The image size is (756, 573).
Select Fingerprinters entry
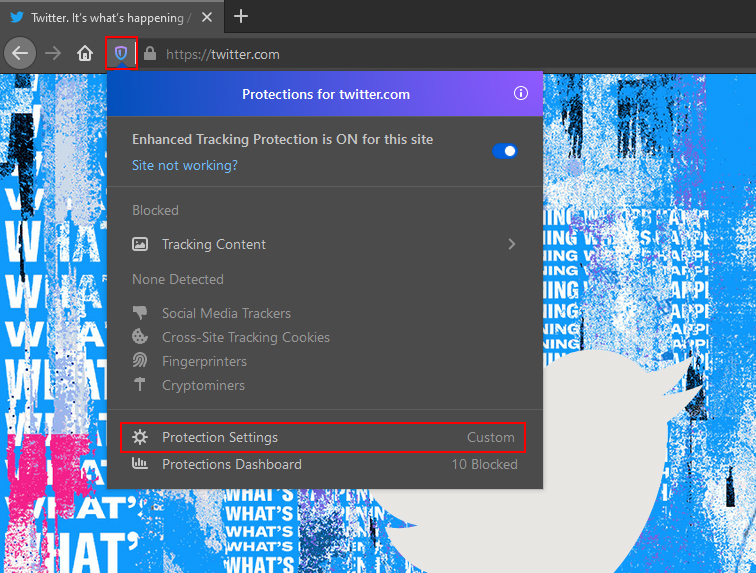coord(204,361)
